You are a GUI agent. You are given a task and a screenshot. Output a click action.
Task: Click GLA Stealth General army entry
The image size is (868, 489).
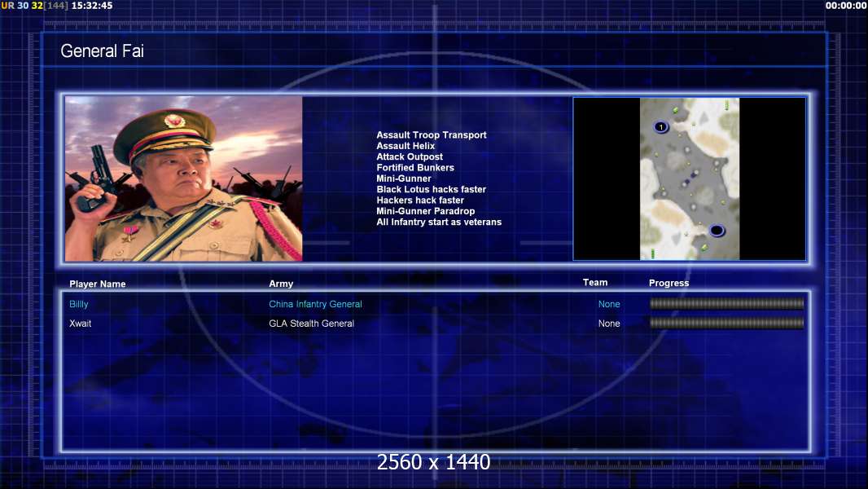tap(312, 324)
